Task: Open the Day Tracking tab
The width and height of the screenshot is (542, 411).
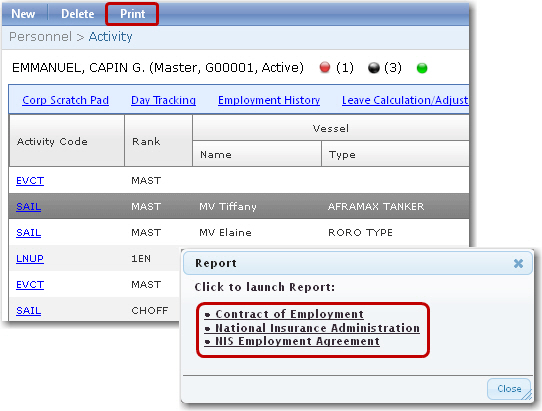Action: tap(163, 100)
